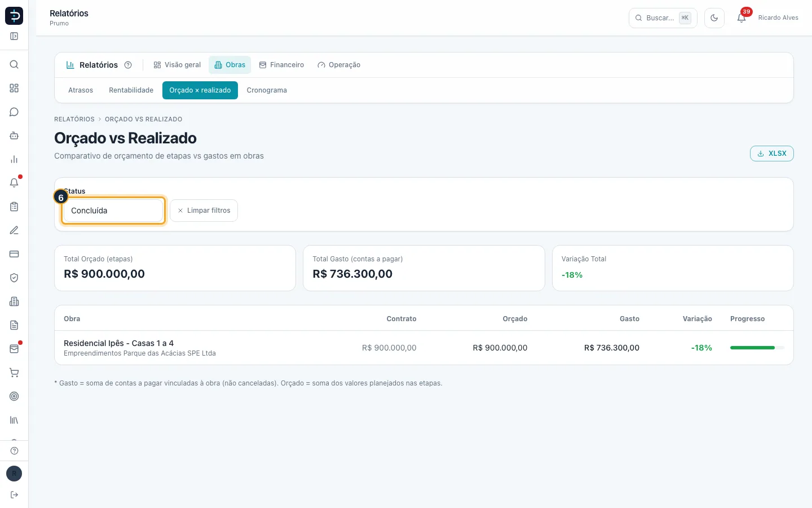Open the top bar notifications bell with 39 badge
This screenshot has height=508, width=812.
742,18
